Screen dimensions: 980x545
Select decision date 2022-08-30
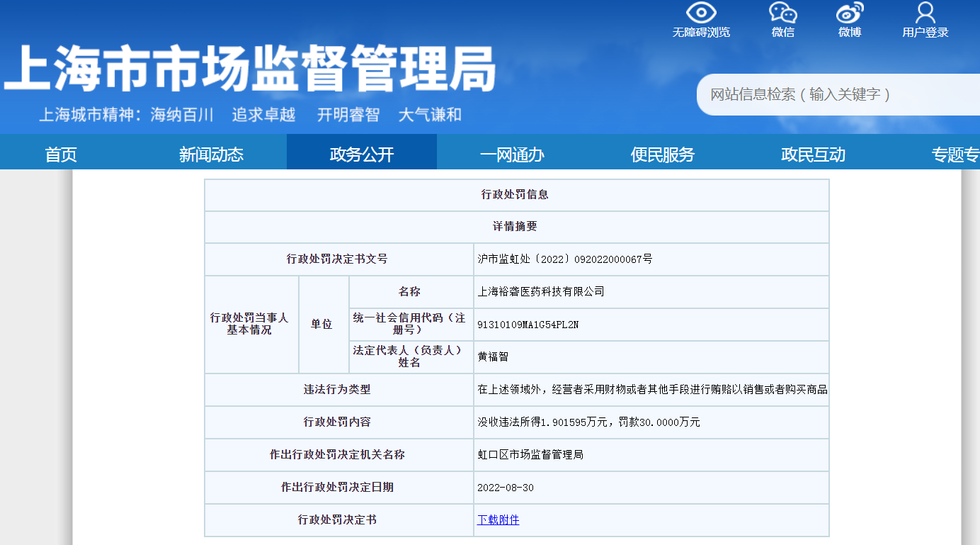(x=506, y=488)
